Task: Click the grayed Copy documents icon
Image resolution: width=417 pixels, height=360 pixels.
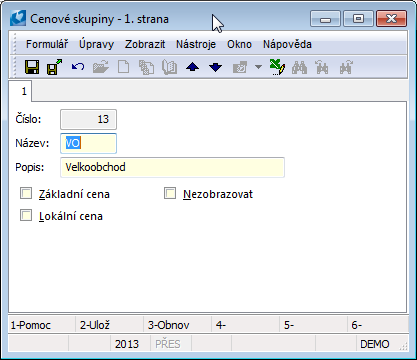Action: [146, 67]
